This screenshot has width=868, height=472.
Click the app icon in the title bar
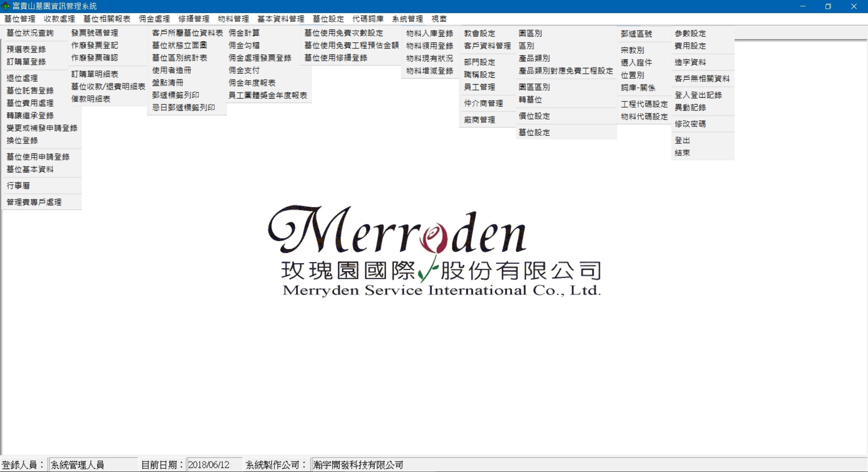(x=5, y=6)
